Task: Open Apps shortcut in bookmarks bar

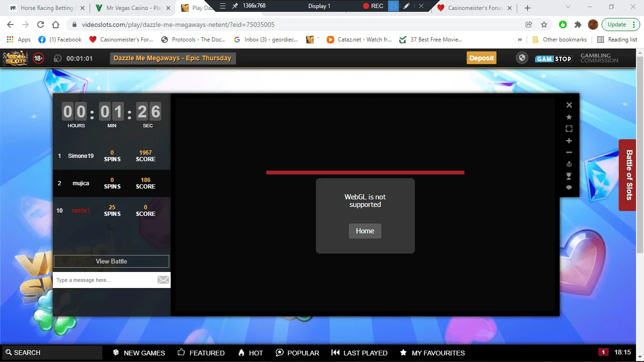Action: click(19, 40)
